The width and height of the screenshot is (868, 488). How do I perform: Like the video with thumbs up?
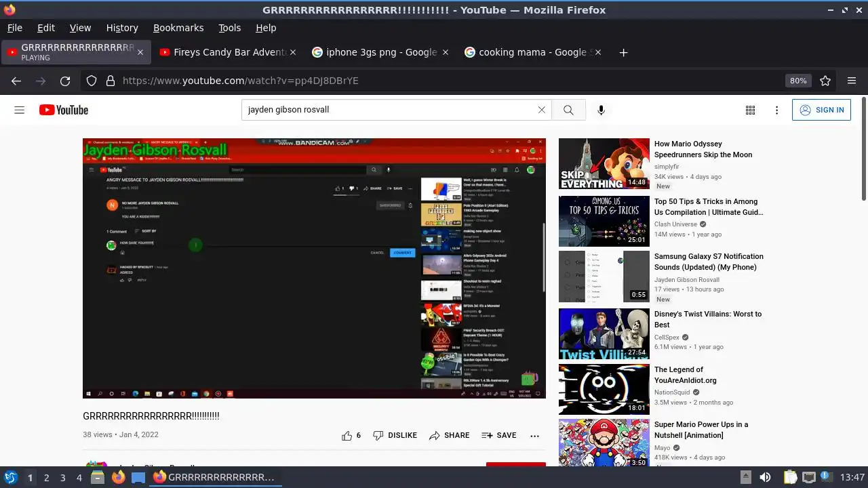351,436
